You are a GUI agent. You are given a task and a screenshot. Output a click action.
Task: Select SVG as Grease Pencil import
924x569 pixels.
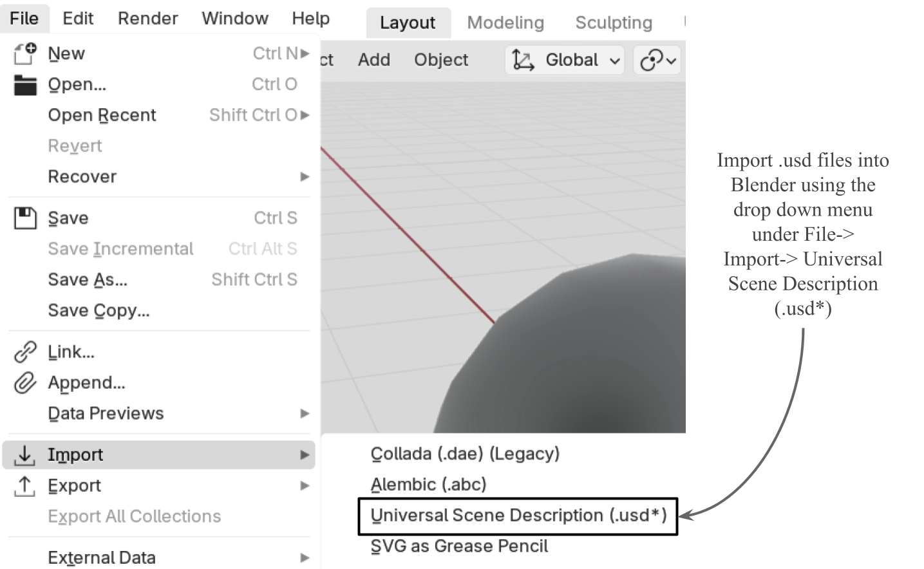pos(458,546)
